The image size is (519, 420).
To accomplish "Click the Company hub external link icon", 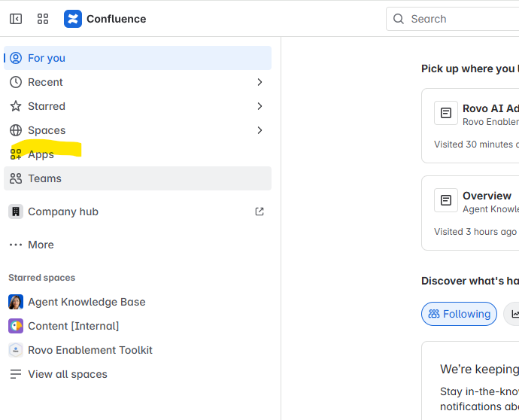I will (259, 212).
